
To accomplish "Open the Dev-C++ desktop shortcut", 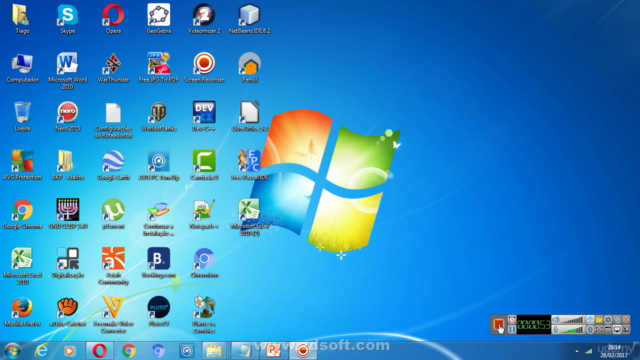I will click(x=204, y=117).
